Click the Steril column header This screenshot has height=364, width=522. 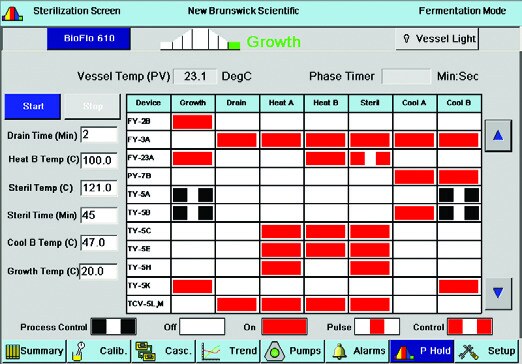tap(370, 103)
